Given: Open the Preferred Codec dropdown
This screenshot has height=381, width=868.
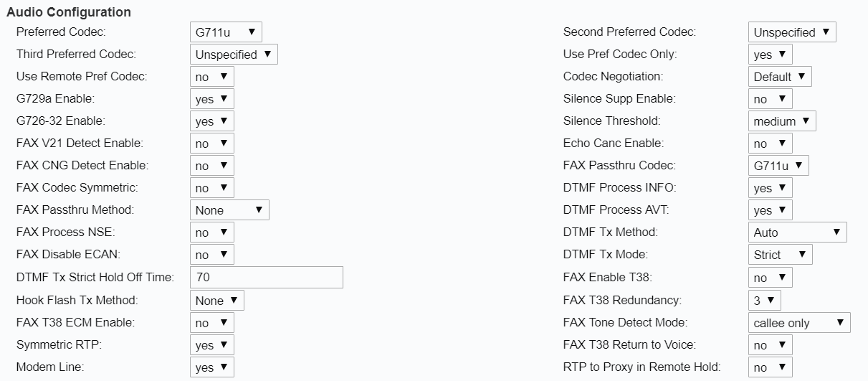Looking at the screenshot, I should [226, 32].
